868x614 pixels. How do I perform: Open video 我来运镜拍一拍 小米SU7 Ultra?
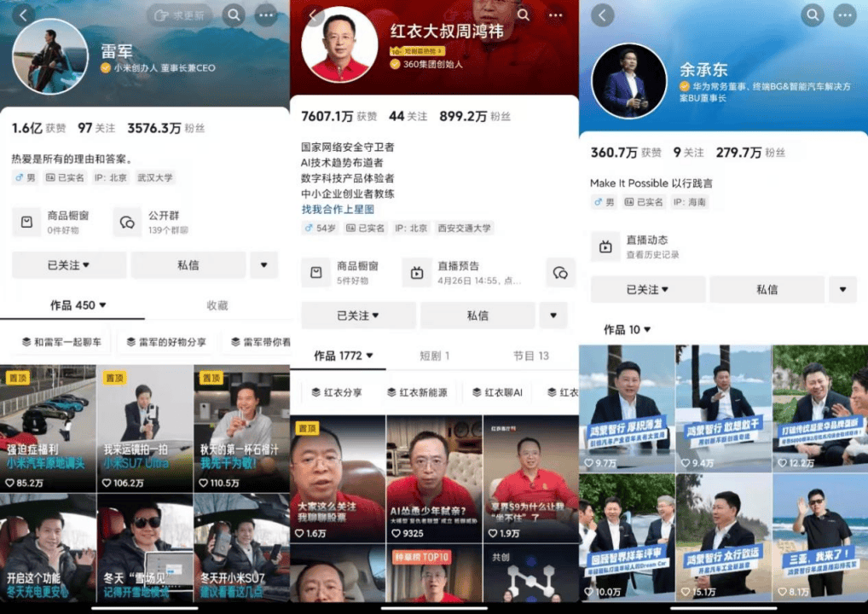coord(145,429)
